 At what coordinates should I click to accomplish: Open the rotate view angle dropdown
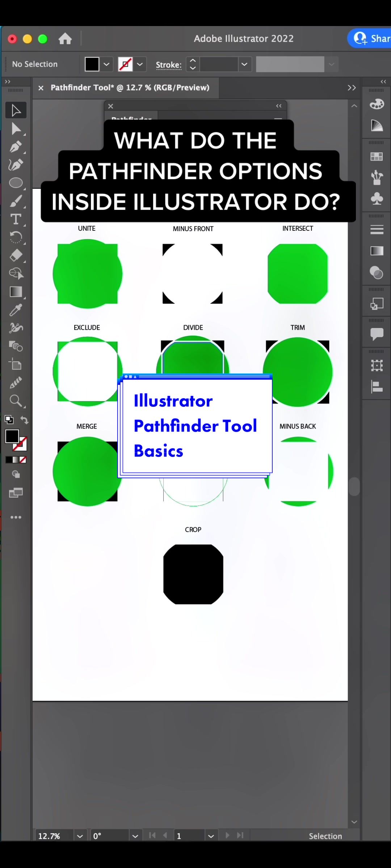click(135, 836)
